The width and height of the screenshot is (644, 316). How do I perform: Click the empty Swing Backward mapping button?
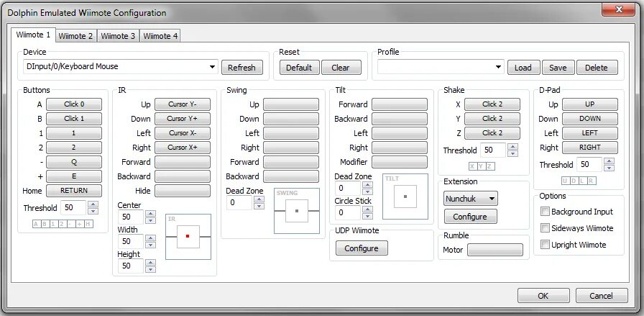(291, 176)
